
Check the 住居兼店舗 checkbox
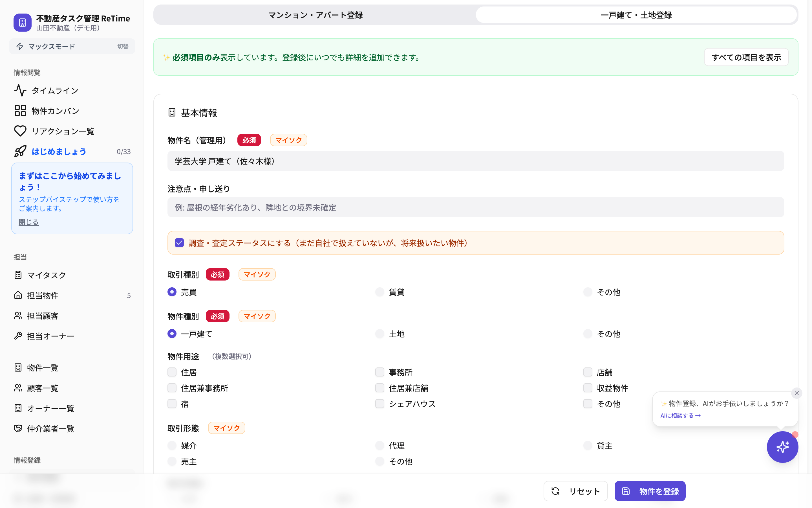coord(379,388)
